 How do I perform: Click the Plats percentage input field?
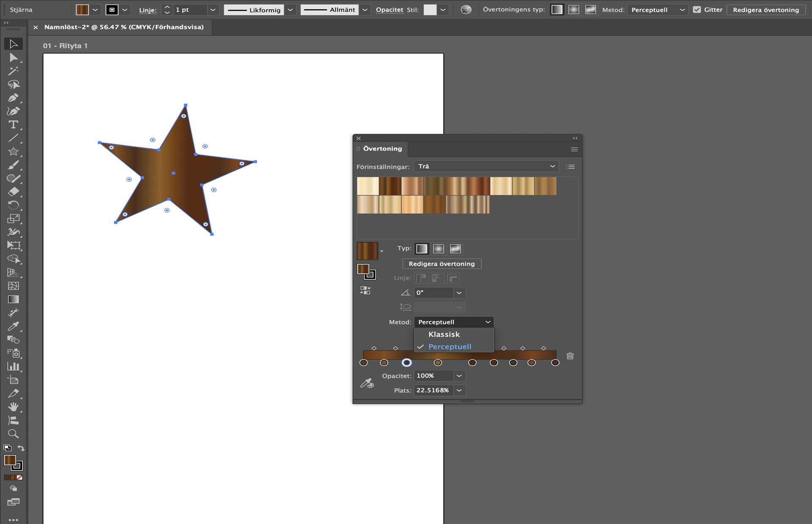(x=433, y=390)
